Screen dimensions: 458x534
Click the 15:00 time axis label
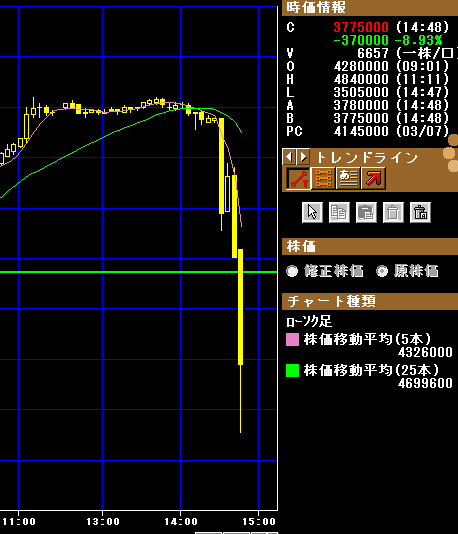(259, 522)
